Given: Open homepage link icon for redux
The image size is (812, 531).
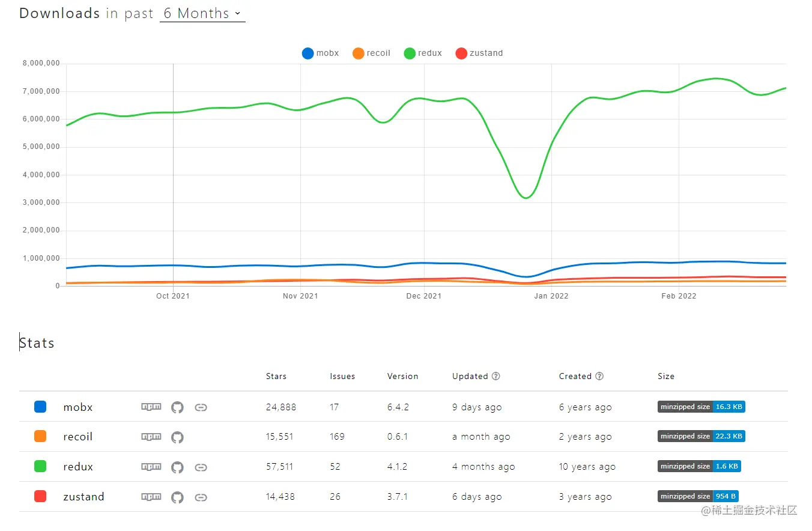Looking at the screenshot, I should click(201, 467).
